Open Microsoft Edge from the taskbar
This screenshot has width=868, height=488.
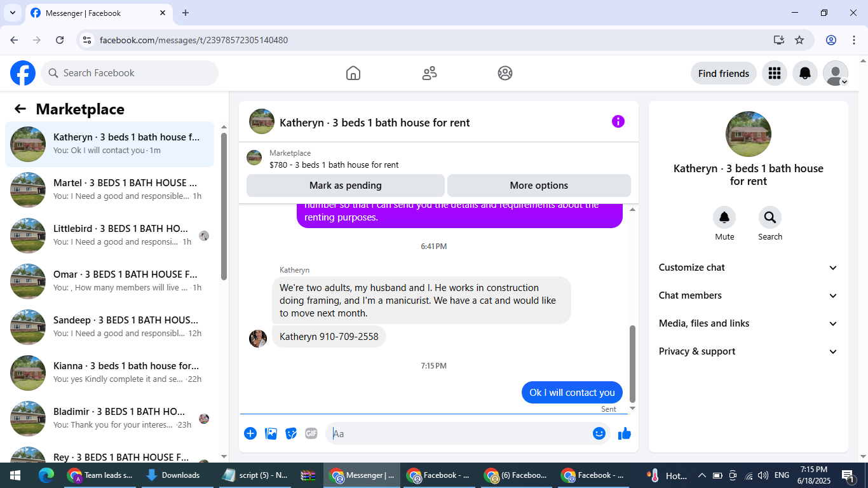click(x=46, y=475)
